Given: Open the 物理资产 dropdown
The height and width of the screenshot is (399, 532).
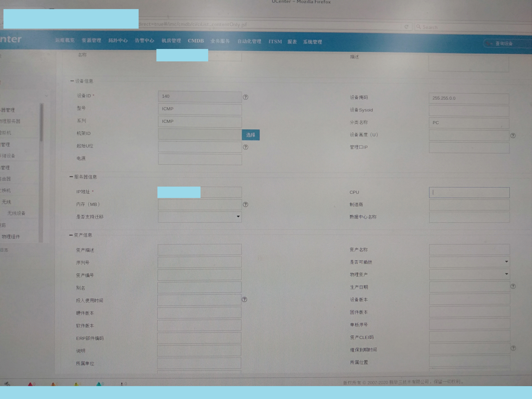Looking at the screenshot, I should (469, 274).
